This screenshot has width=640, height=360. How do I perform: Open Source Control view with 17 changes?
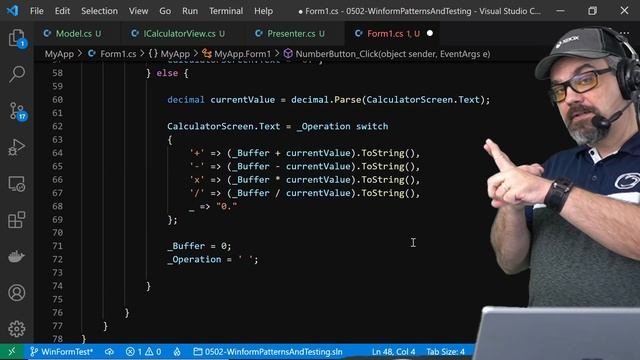(x=18, y=111)
